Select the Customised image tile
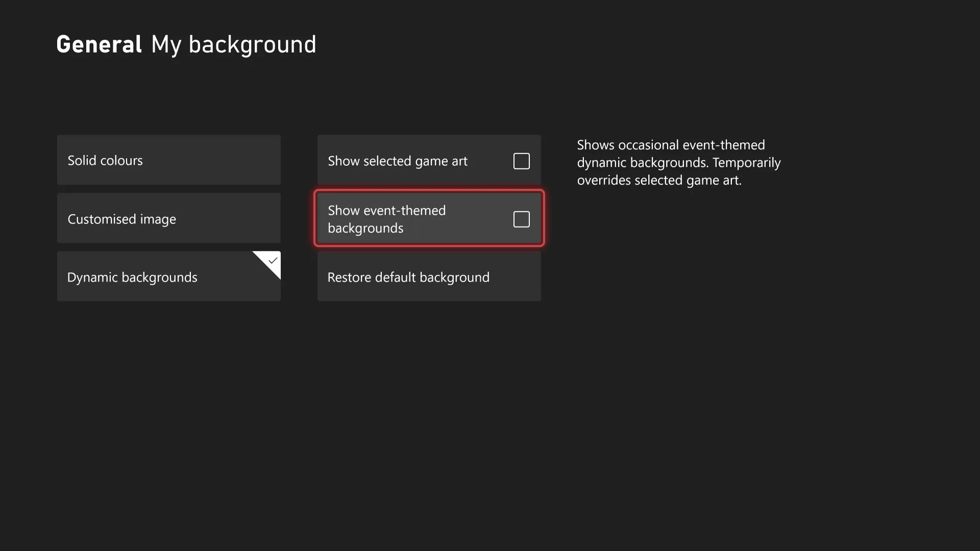 [x=169, y=218]
